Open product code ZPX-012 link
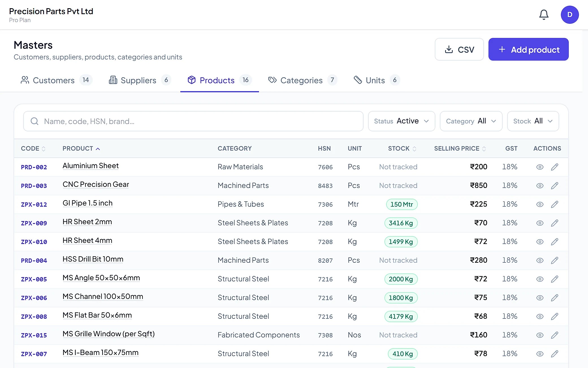 point(34,205)
